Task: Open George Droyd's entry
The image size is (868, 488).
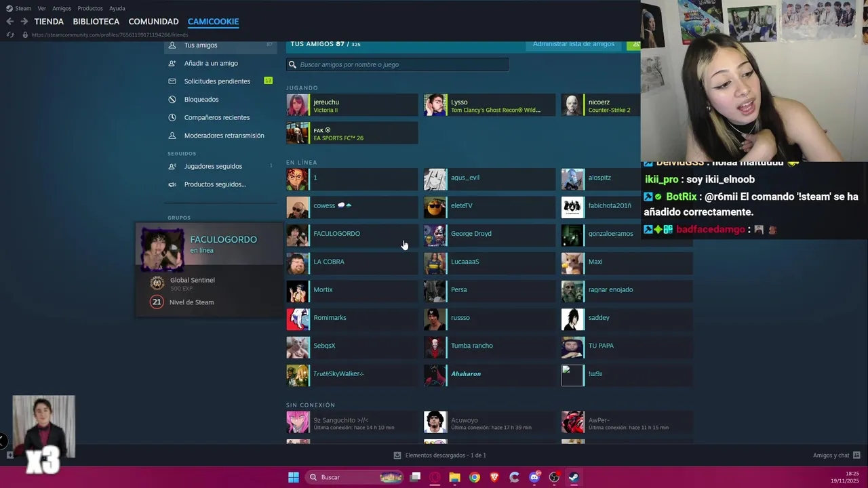Action: [x=489, y=235]
